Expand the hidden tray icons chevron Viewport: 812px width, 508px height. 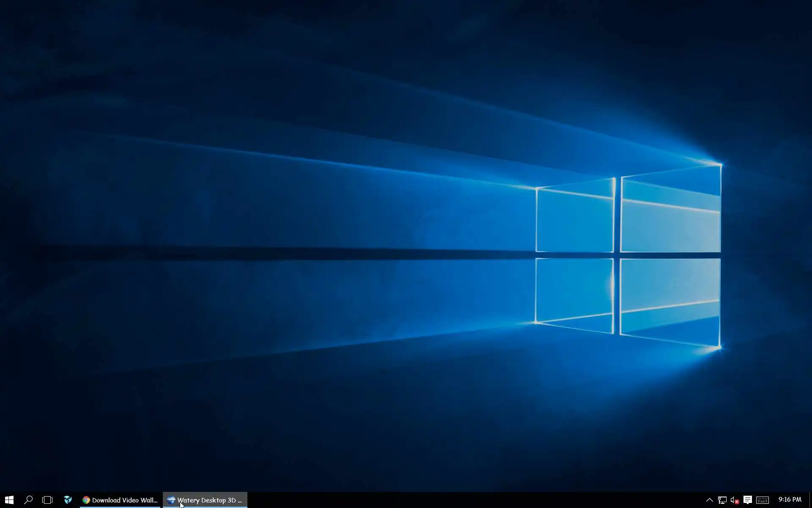[710, 500]
